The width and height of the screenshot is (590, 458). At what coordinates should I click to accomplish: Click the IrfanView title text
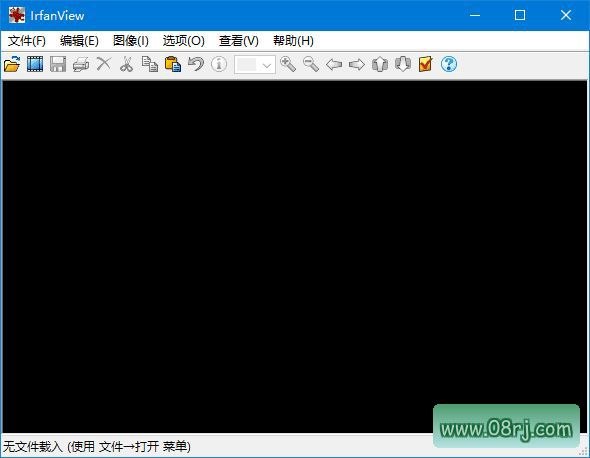(x=57, y=16)
